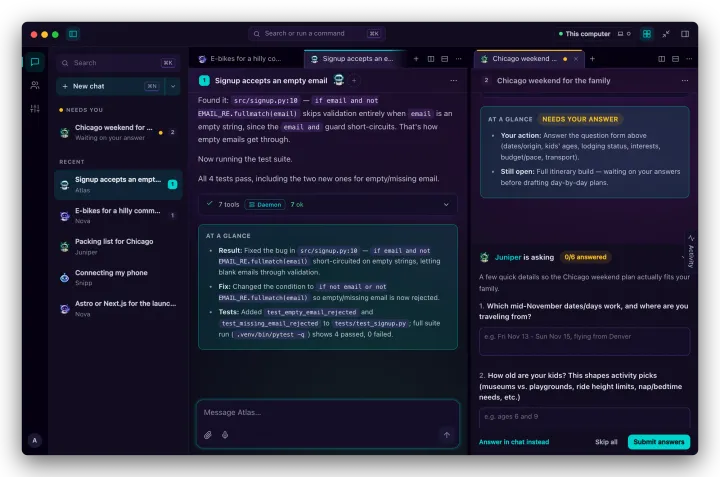Select Packing list for Chicago chat
The height and width of the screenshot is (477, 720).
(x=118, y=247)
